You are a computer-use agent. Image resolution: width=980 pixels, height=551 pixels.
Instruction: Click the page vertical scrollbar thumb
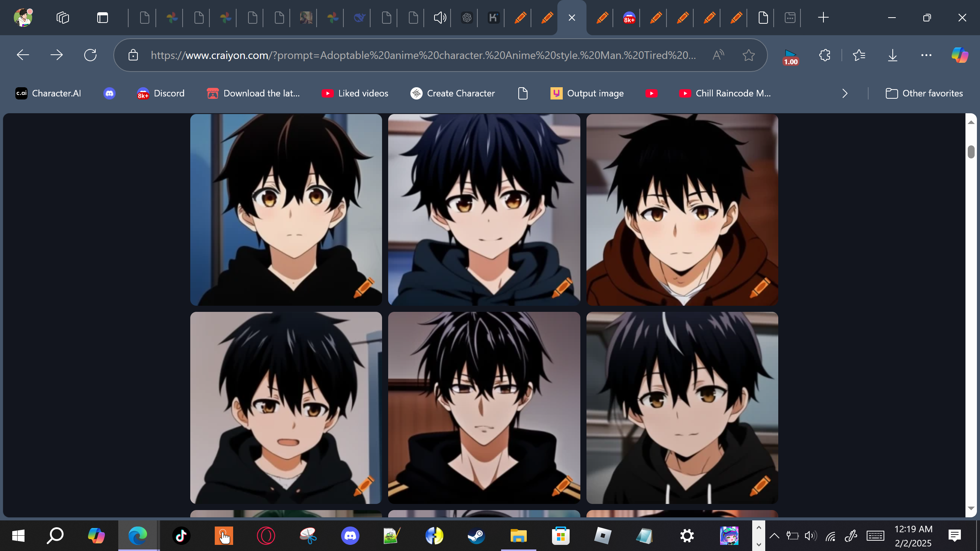(971, 152)
